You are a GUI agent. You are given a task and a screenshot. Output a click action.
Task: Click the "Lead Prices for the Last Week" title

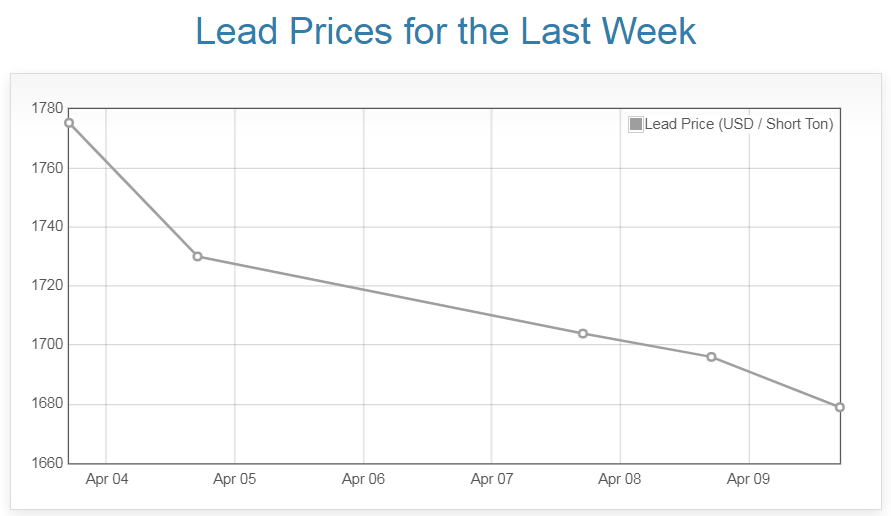coord(445,32)
